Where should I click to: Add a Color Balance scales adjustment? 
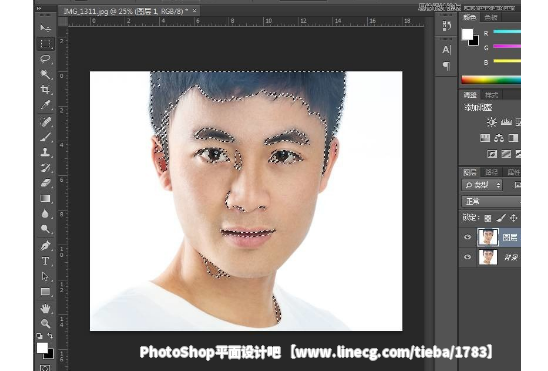[x=499, y=138]
